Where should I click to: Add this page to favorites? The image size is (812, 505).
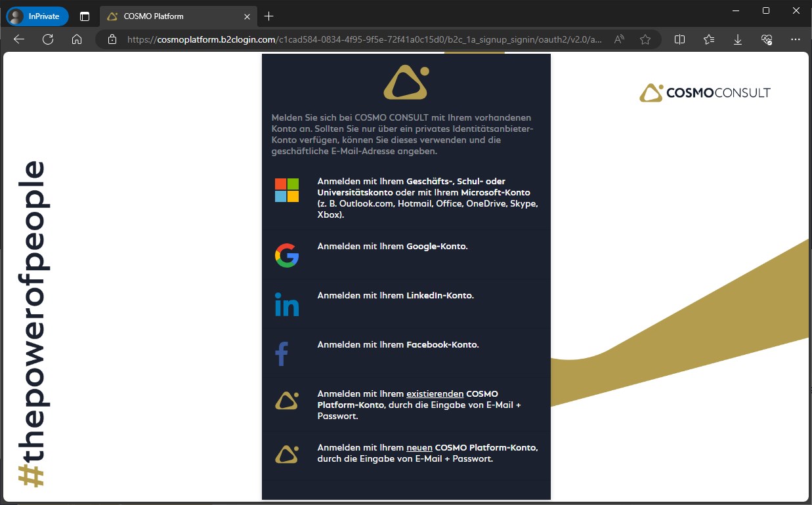[645, 39]
